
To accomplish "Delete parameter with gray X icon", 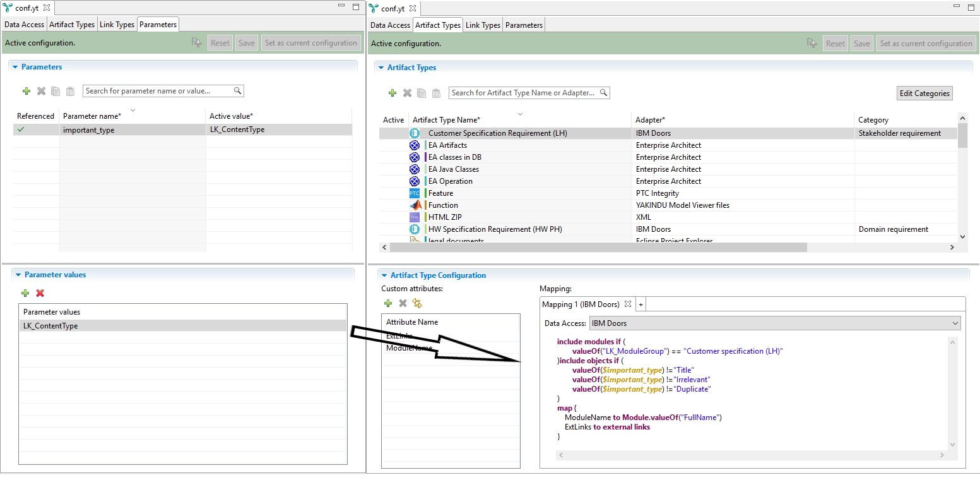I will pos(41,91).
